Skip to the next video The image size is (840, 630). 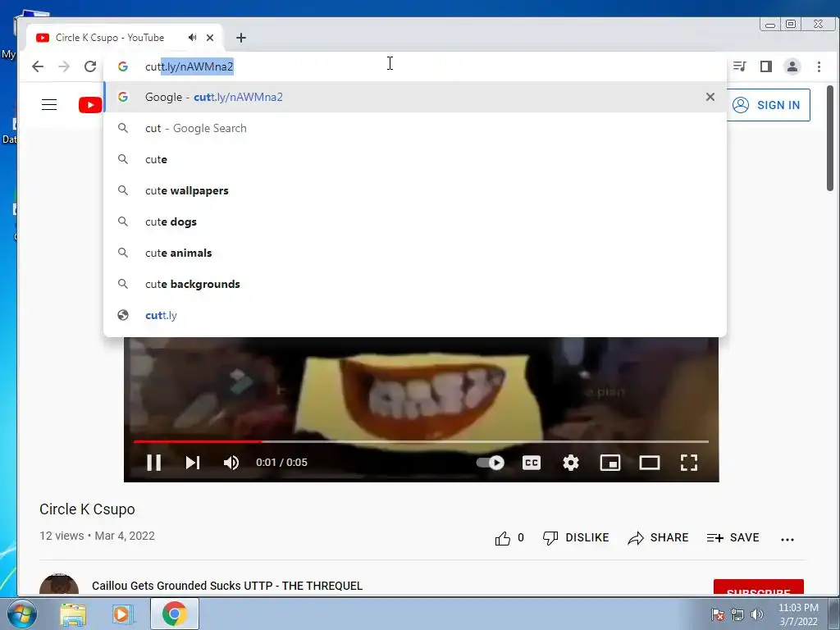192,463
